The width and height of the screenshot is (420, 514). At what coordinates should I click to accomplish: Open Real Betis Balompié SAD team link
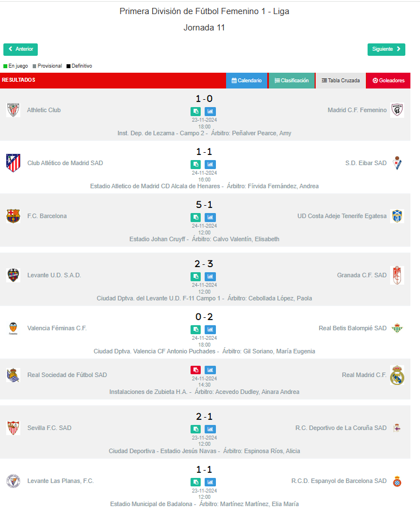pos(352,328)
